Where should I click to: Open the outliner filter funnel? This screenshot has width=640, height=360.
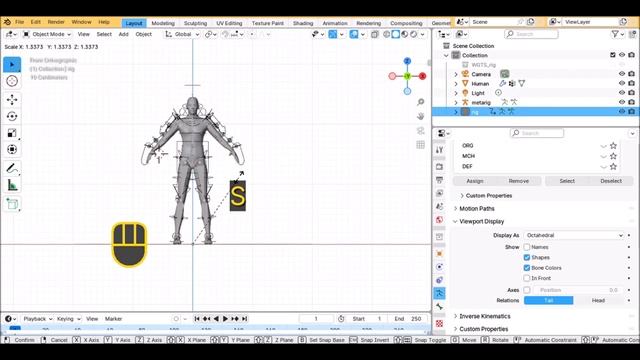point(615,34)
